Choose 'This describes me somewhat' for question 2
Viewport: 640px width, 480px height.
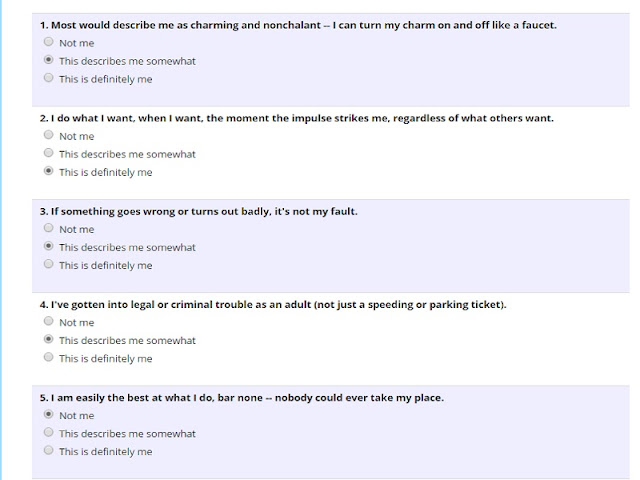(49, 153)
